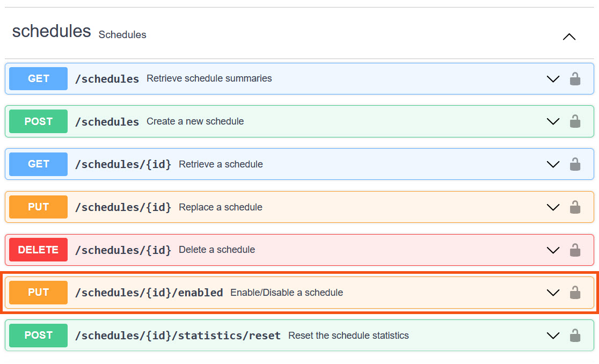Expand chevron on Enable/Disable a schedule row
The width and height of the screenshot is (599, 364).
pyautogui.click(x=553, y=293)
